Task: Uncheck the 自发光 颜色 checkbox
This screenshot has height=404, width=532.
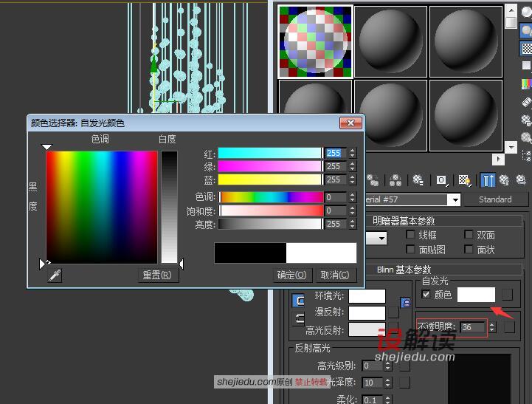Action: click(x=426, y=294)
